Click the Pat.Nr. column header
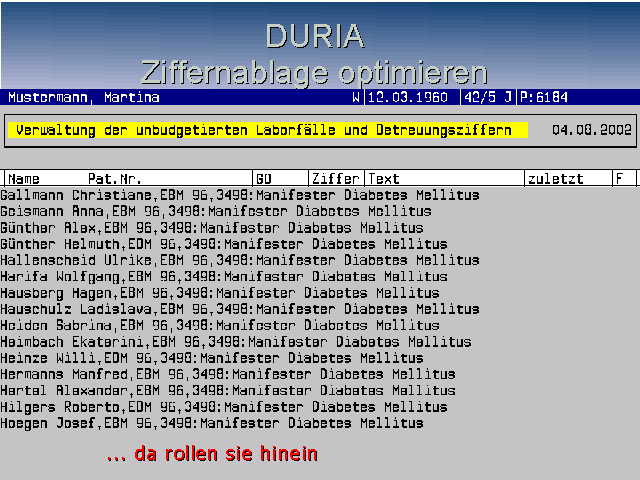Screen dimensions: 640x480 click(x=115, y=179)
